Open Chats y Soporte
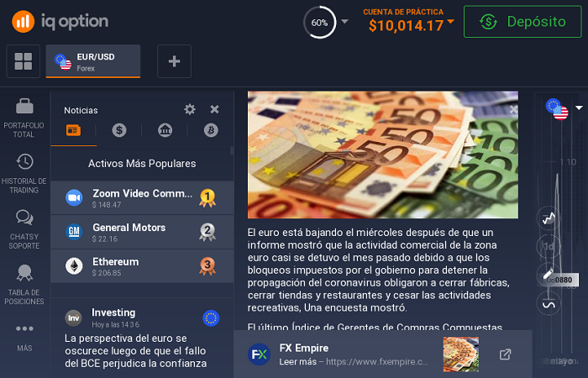The width and height of the screenshot is (588, 378). click(x=24, y=229)
